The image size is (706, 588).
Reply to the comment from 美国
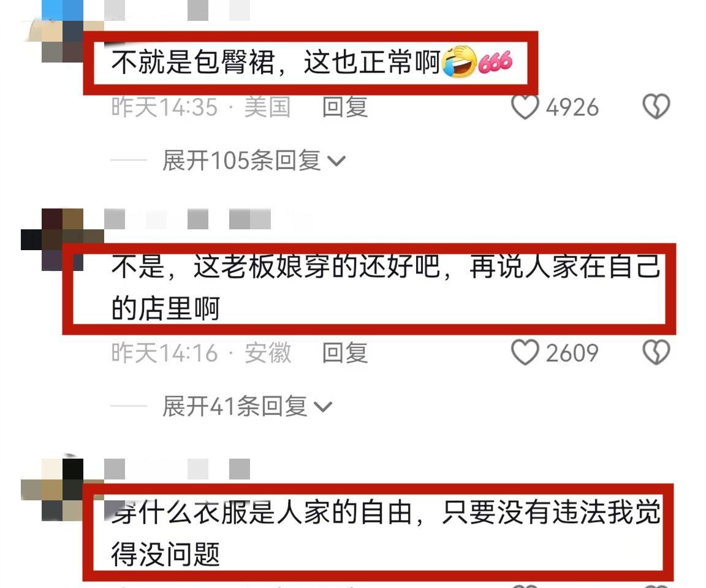tap(345, 107)
